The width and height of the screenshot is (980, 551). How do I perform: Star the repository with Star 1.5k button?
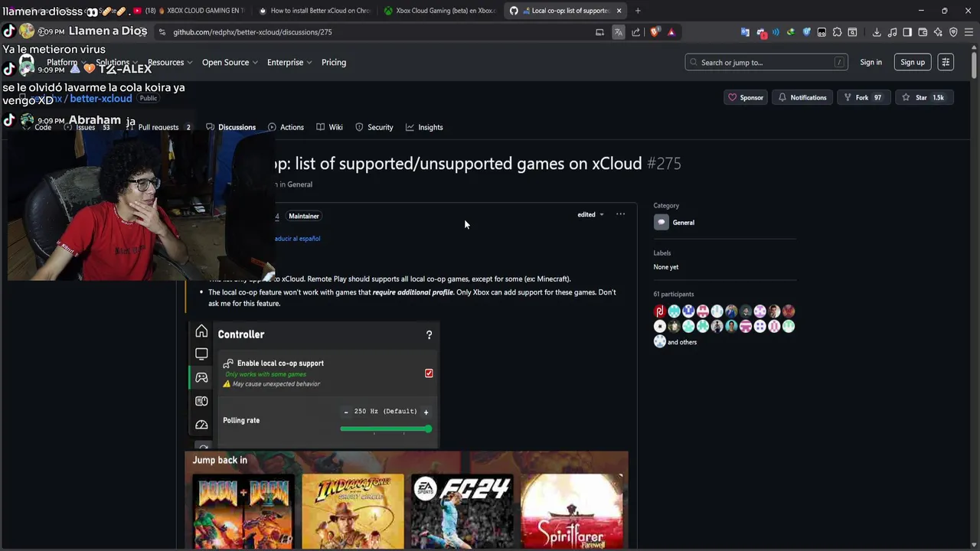[x=923, y=97]
